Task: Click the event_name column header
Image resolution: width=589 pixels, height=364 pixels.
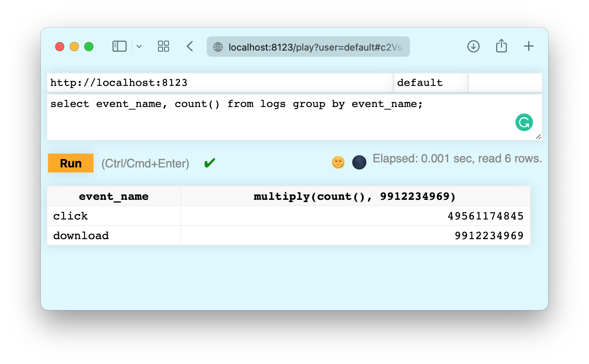Action: point(114,197)
